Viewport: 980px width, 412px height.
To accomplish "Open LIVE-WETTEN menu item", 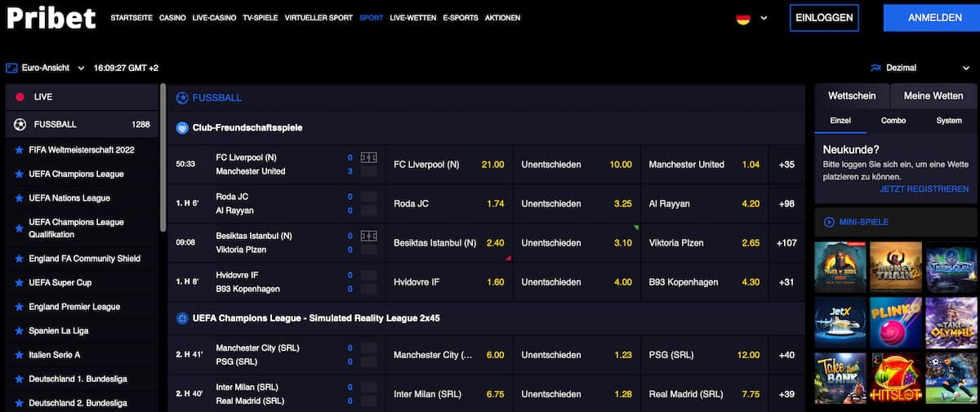I will (413, 18).
